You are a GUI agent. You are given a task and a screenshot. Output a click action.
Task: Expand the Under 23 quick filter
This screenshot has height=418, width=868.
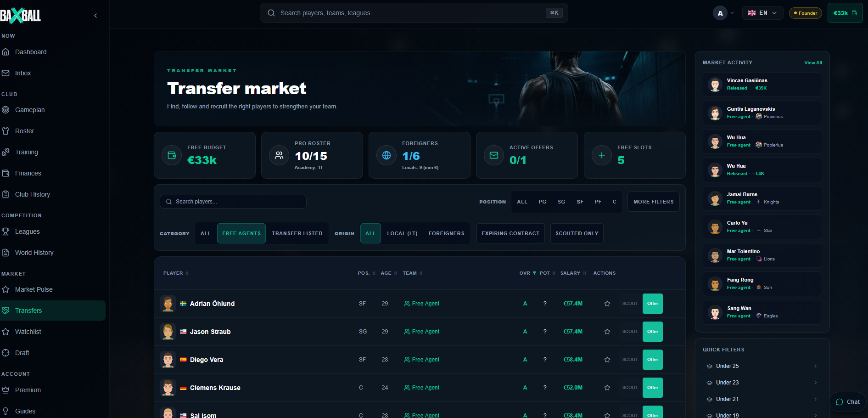pyautogui.click(x=762, y=383)
